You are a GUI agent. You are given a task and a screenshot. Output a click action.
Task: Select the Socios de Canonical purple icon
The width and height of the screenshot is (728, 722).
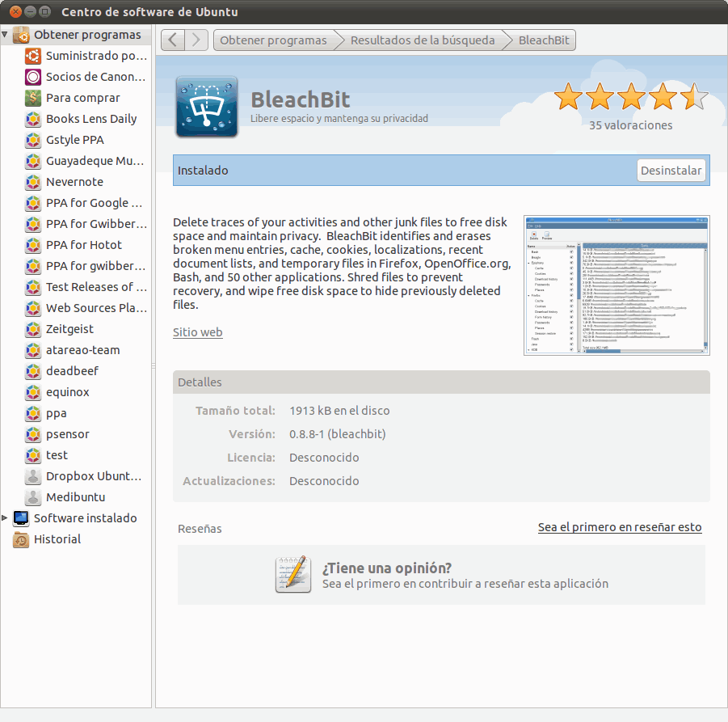[x=33, y=77]
